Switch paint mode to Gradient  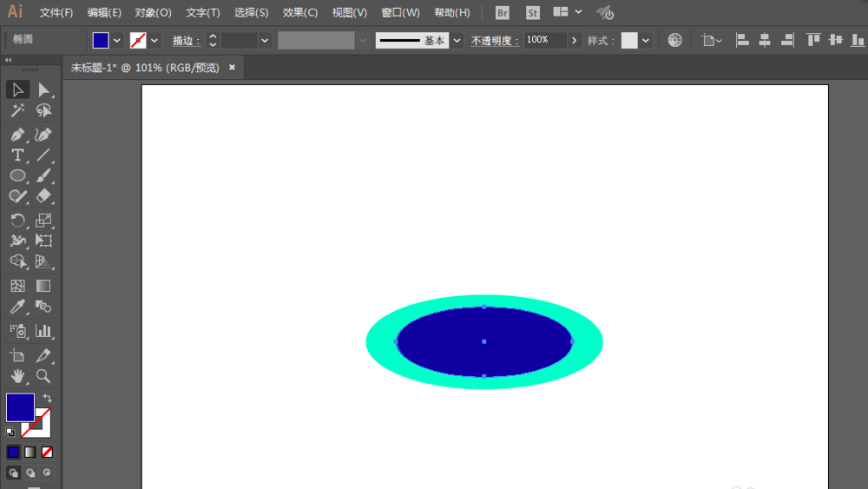click(30, 452)
